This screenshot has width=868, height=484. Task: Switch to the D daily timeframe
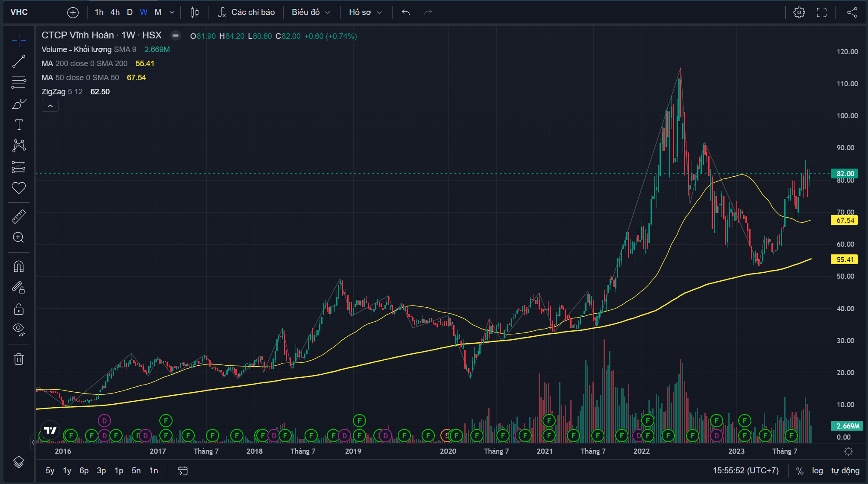(x=129, y=12)
